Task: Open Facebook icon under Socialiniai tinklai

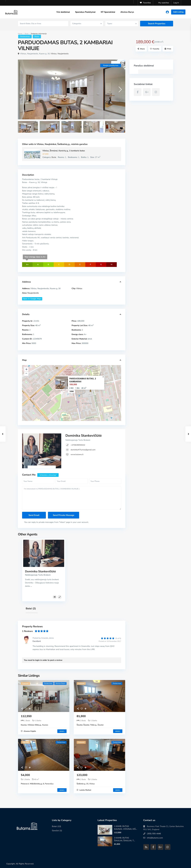Action: [x=138, y=92]
